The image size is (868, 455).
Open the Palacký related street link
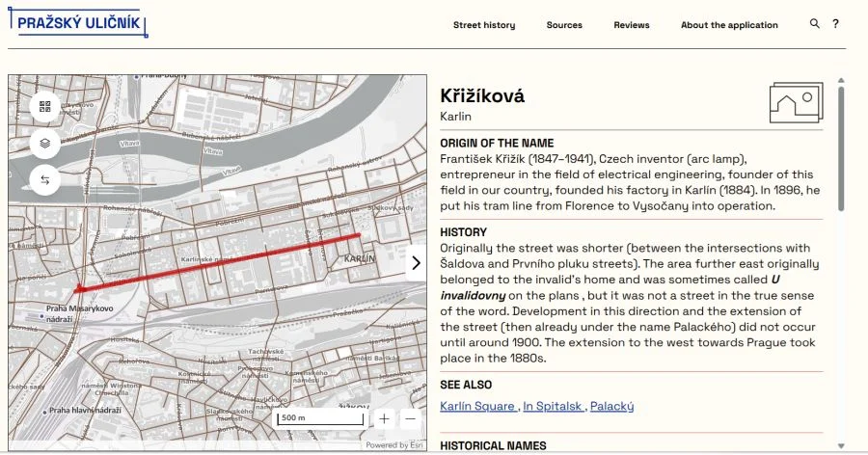[612, 407]
